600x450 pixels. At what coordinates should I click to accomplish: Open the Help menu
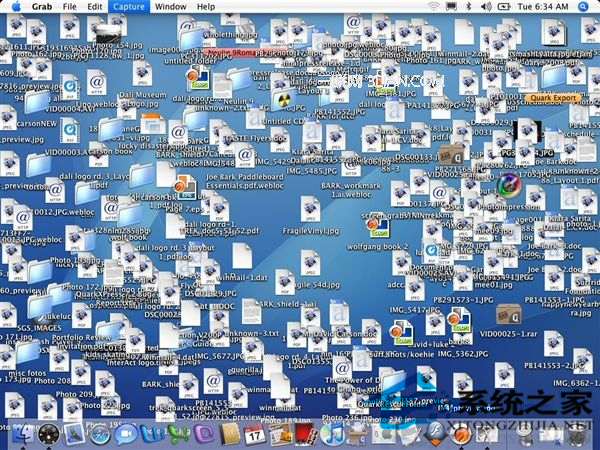tap(205, 7)
